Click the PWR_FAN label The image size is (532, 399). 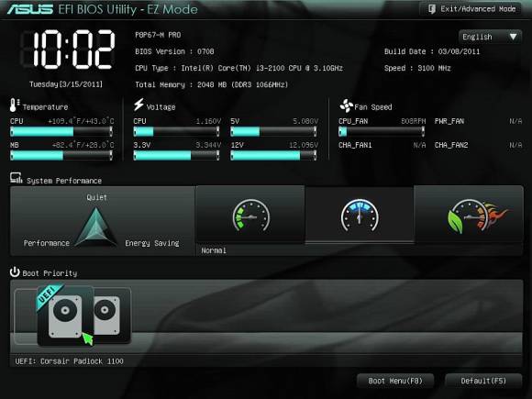(449, 121)
